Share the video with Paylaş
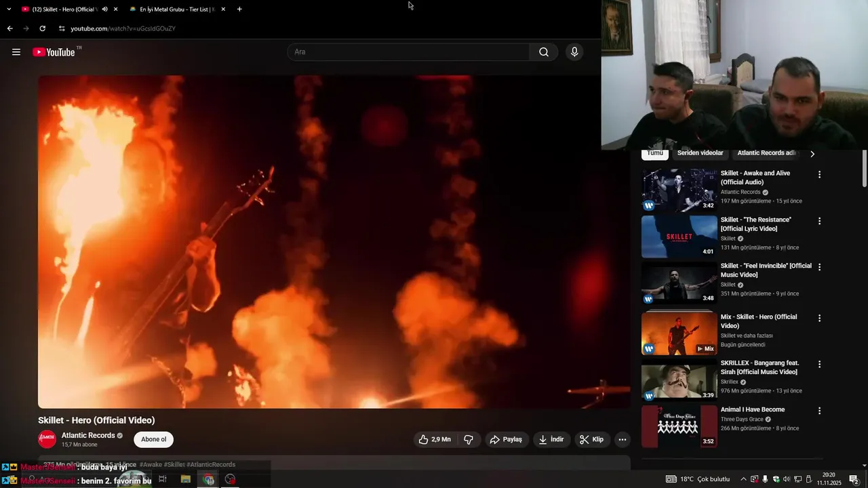868x488 pixels. 506,439
